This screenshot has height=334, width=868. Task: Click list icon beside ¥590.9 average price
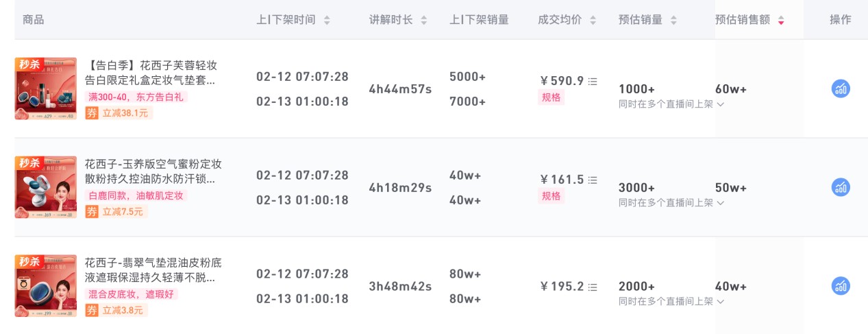[593, 81]
